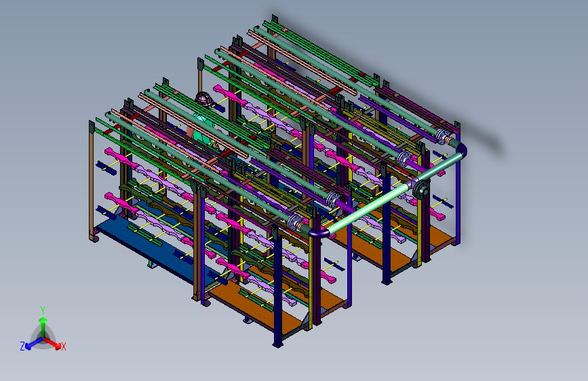Click the blue Z axis of the orientation triad

33,344
